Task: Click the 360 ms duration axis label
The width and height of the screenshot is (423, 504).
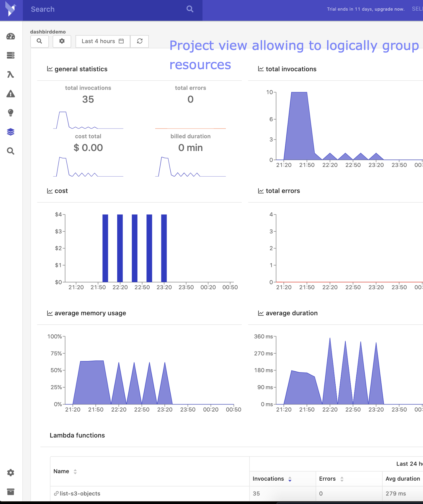Action: click(263, 336)
